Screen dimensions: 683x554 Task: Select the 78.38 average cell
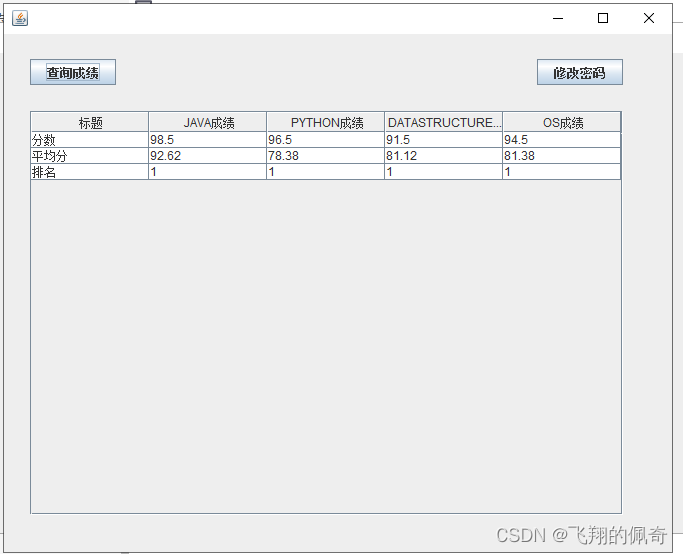pos(326,156)
